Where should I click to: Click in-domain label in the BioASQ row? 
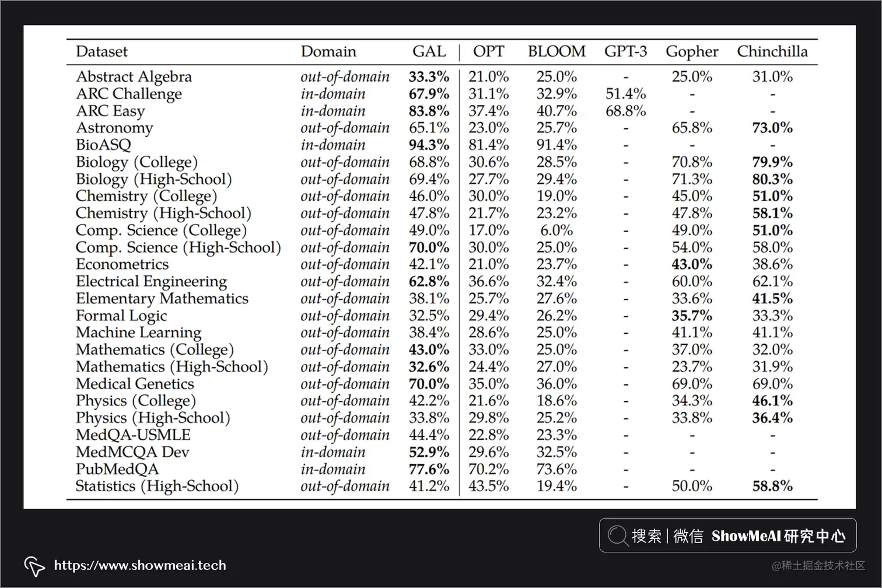click(x=333, y=145)
